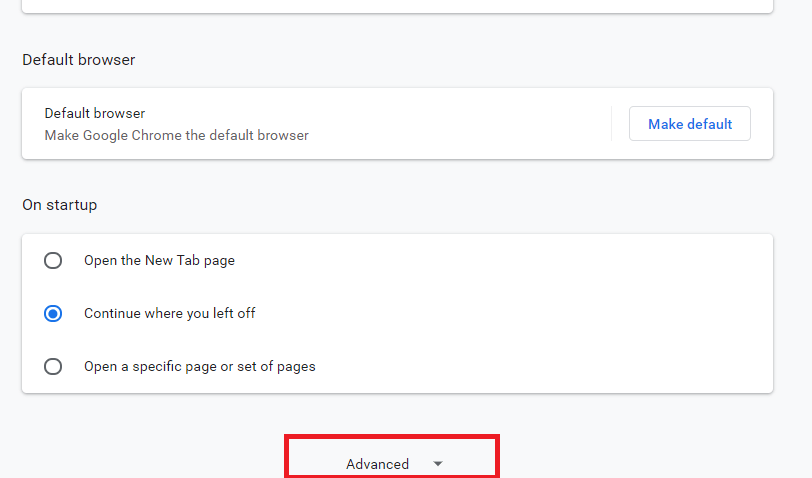The height and width of the screenshot is (478, 812).
Task: Click the 'Open the New Tab page' label text
Action: pos(159,260)
